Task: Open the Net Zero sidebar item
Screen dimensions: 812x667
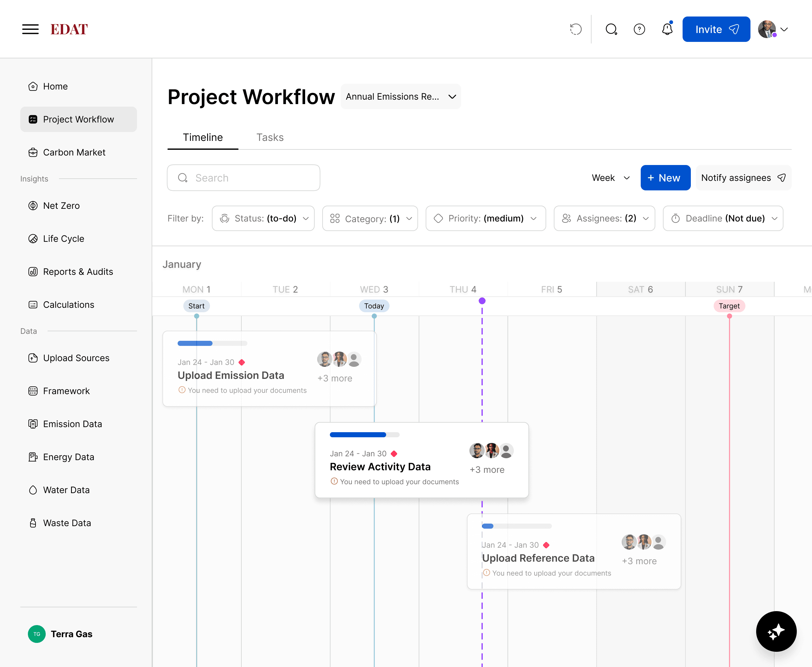Action: click(x=61, y=206)
